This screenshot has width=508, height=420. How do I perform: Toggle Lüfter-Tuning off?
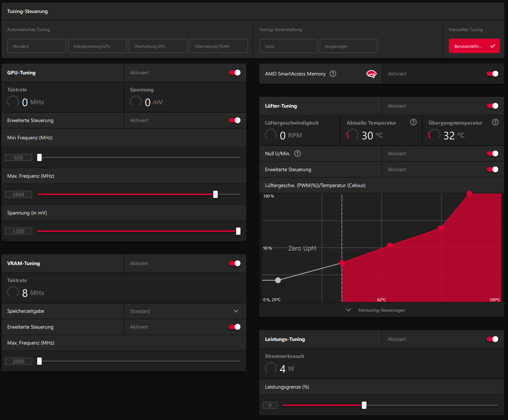pos(492,106)
